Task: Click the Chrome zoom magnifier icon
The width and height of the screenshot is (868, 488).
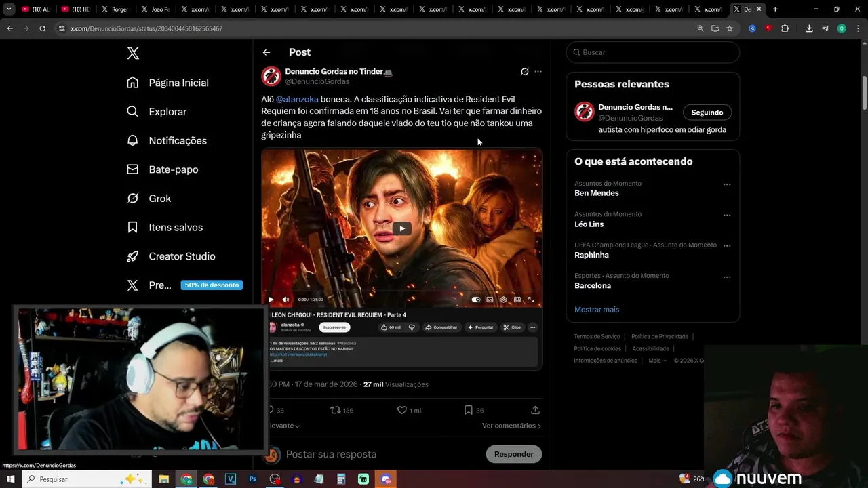Action: point(701,28)
